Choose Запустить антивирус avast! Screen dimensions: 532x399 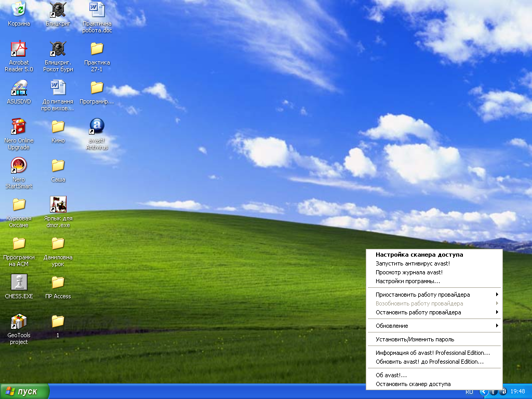click(434, 263)
